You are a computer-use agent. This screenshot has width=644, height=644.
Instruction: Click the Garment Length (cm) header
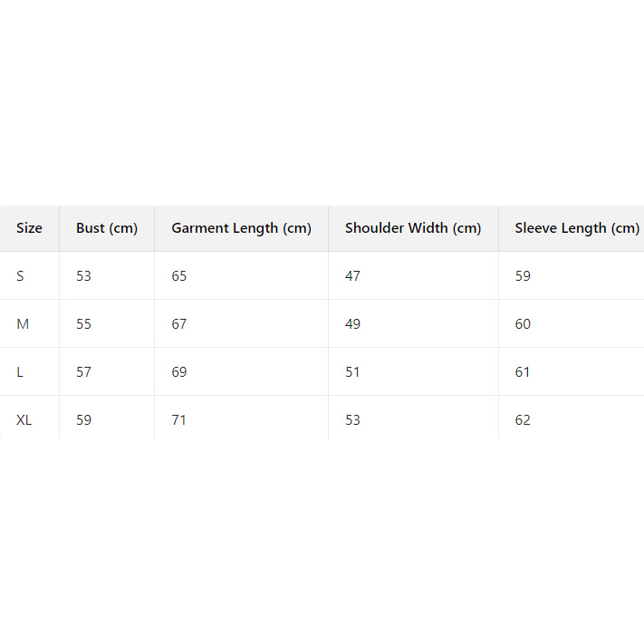[x=241, y=228]
